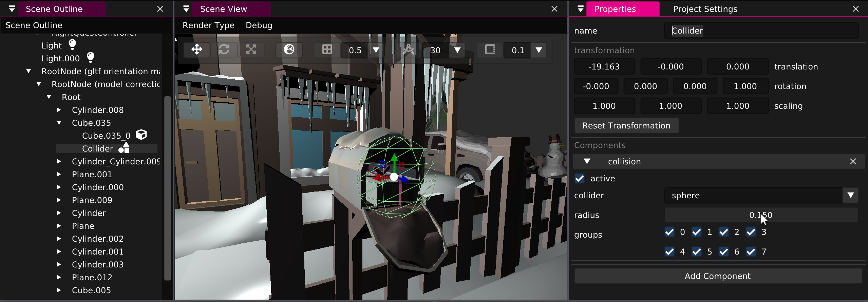This screenshot has height=302, width=868.
Task: Click the translation X field -19.163
Action: [604, 66]
